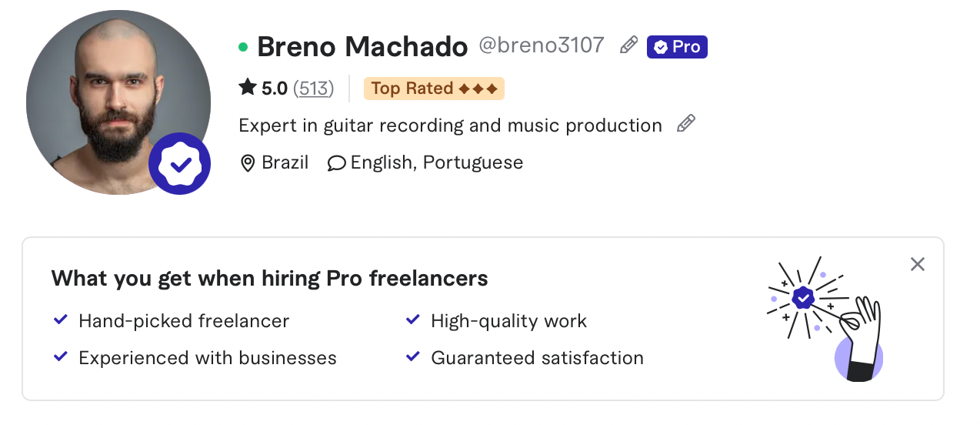
Task: Click the verified checkmark badge on profile photo
Action: tap(180, 163)
